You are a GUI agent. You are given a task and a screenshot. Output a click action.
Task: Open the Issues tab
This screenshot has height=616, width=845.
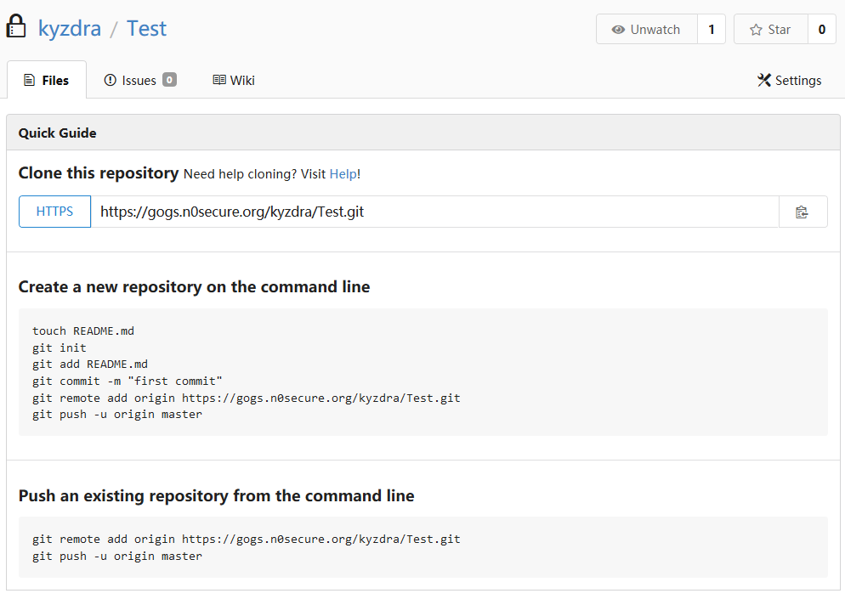[140, 80]
